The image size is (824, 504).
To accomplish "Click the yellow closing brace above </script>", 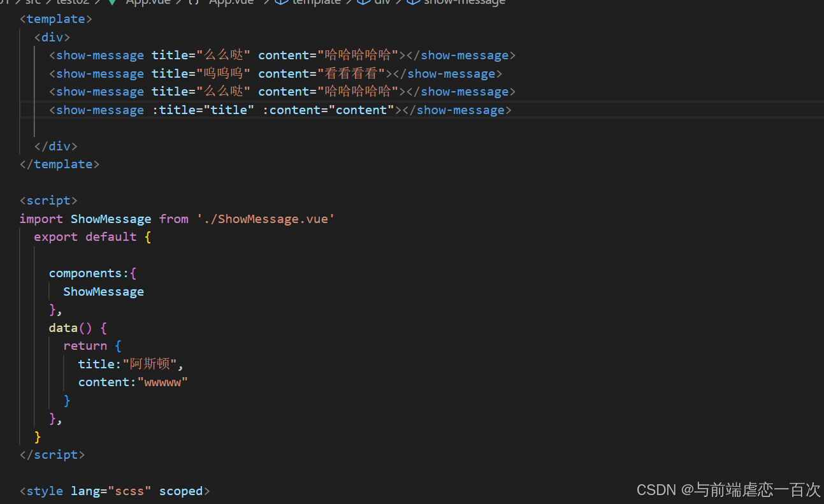I will (x=38, y=437).
